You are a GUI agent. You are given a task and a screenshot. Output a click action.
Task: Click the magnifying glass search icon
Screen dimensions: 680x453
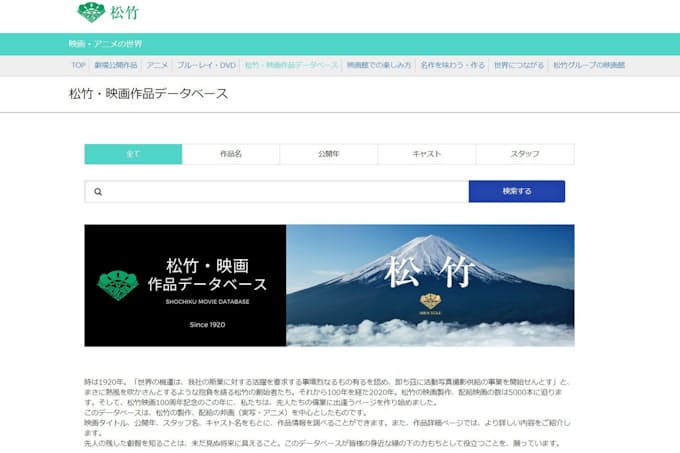(x=98, y=191)
